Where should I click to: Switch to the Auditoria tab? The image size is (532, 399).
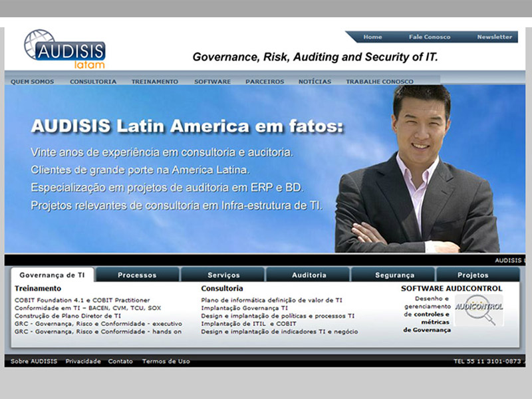(x=309, y=275)
